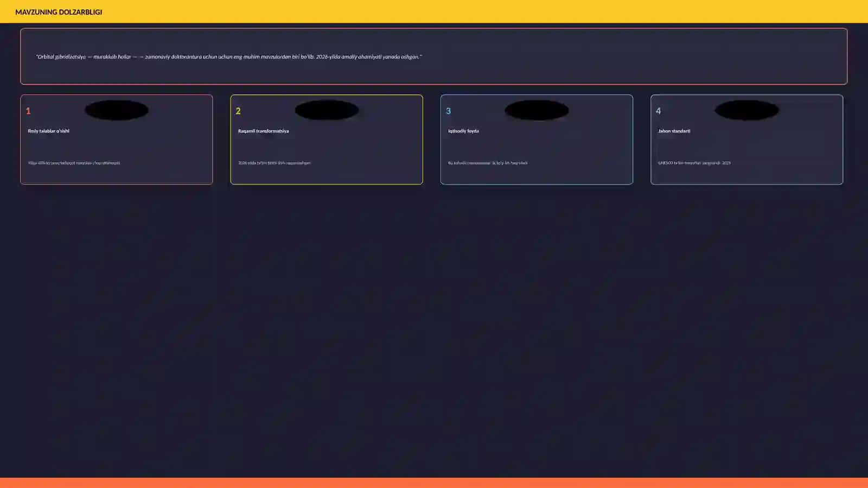This screenshot has height=488, width=868.
Task: Click the dark oval in card 2
Action: [327, 110]
